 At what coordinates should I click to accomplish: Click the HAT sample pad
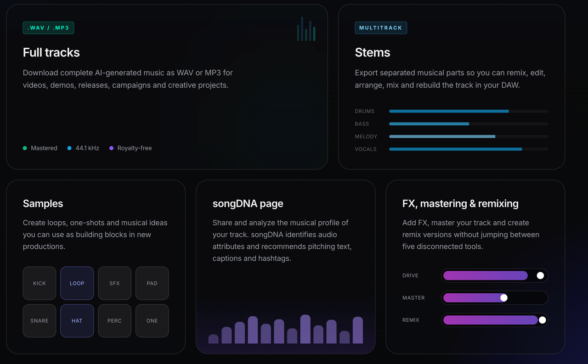(x=77, y=321)
